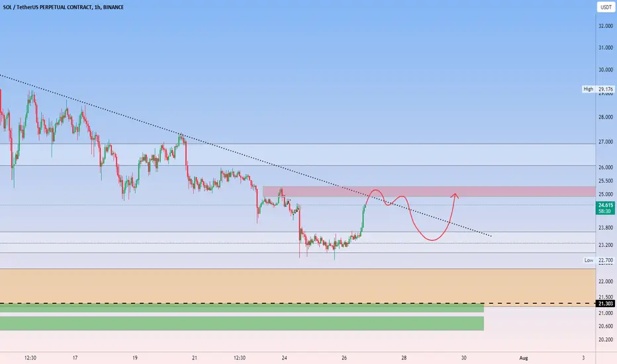617x364 pixels.
Task: Select the lower, thicker green zone rectangle
Action: point(242,324)
